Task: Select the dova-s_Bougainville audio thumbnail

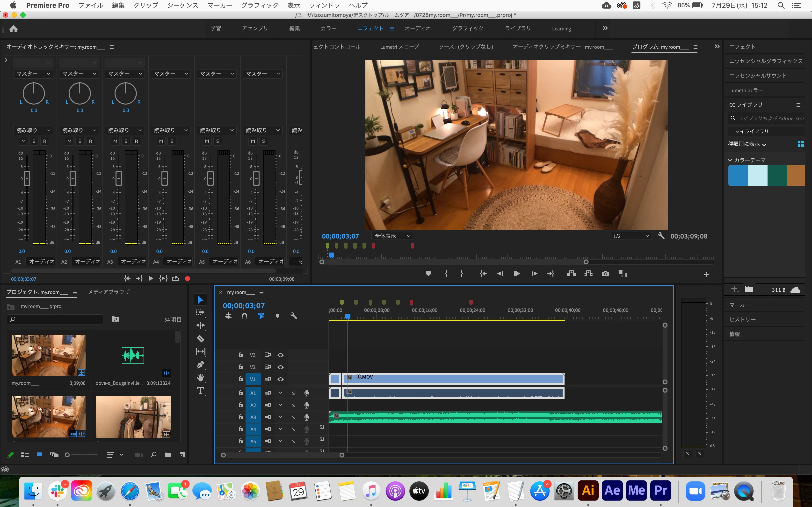Action: [133, 355]
